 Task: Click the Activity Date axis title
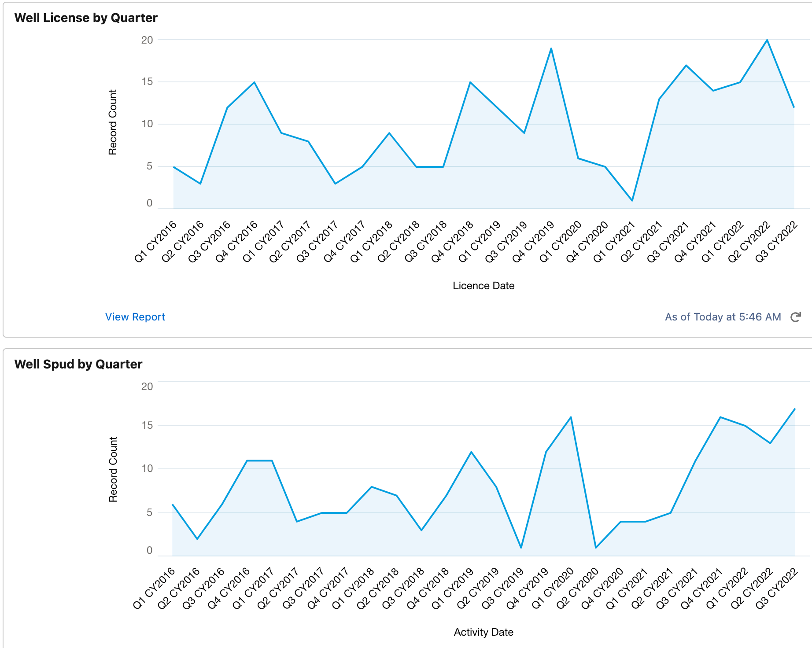[x=484, y=632]
